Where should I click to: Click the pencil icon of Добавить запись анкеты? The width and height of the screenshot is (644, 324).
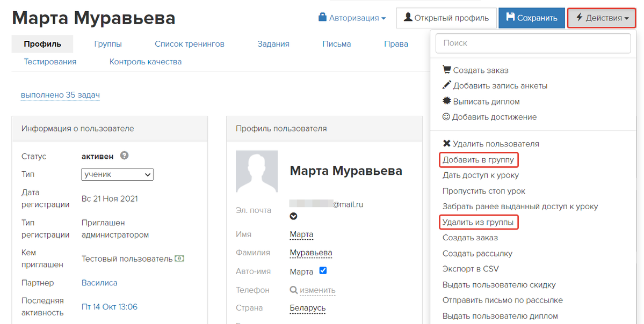point(446,85)
